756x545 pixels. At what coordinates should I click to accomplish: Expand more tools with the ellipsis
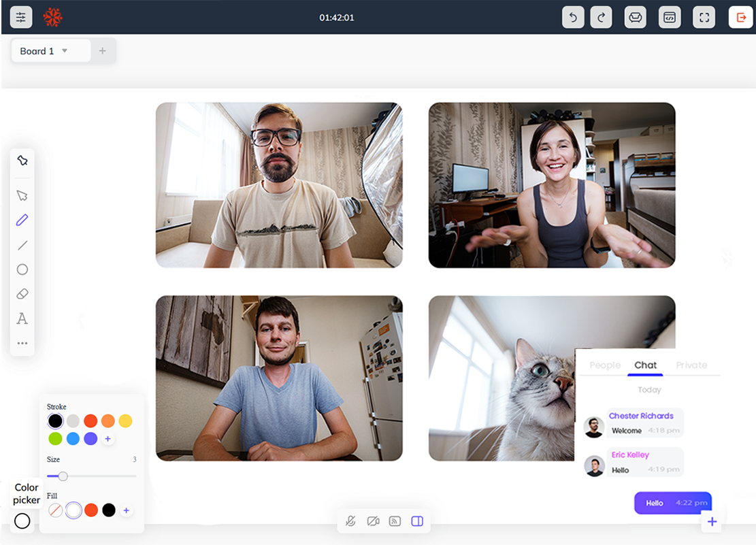click(22, 343)
